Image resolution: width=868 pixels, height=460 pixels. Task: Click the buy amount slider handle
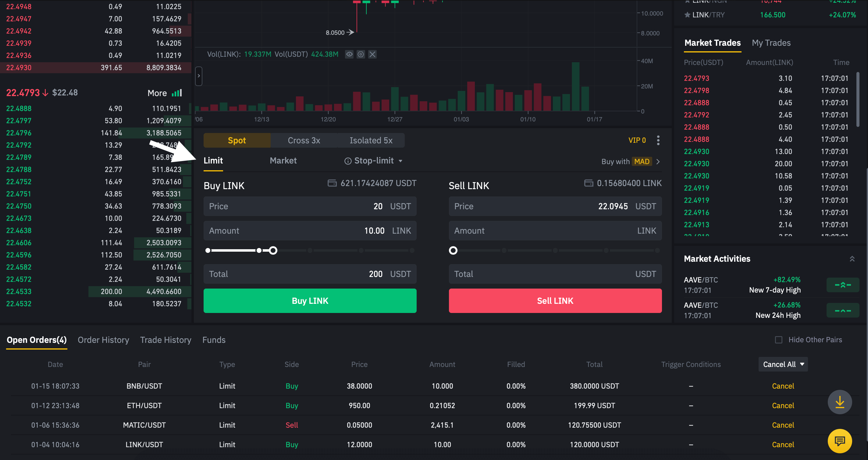[273, 250]
